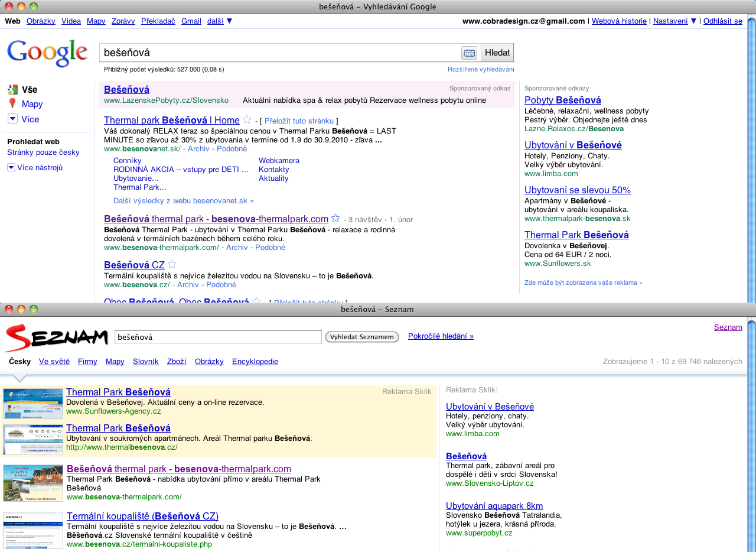Image resolution: width=756 pixels, height=552 pixels.
Task: Click Seznam link at top right
Action: 728,327
